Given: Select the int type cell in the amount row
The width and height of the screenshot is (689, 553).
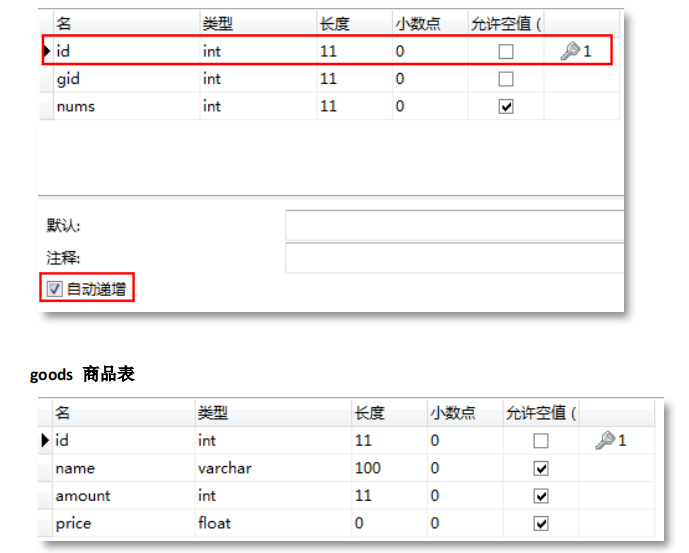Looking at the screenshot, I should tap(273, 496).
